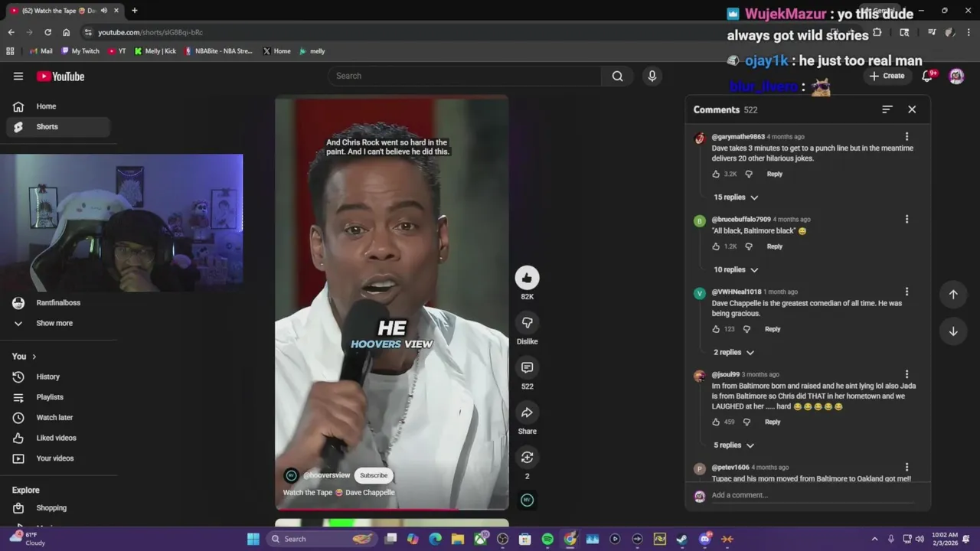Click the Create button

pyautogui.click(x=887, y=76)
